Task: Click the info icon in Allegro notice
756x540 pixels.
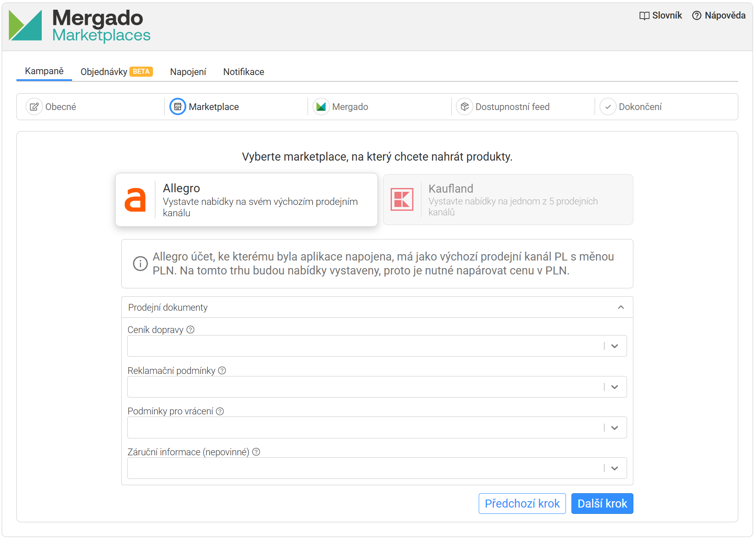Action: [x=140, y=263]
